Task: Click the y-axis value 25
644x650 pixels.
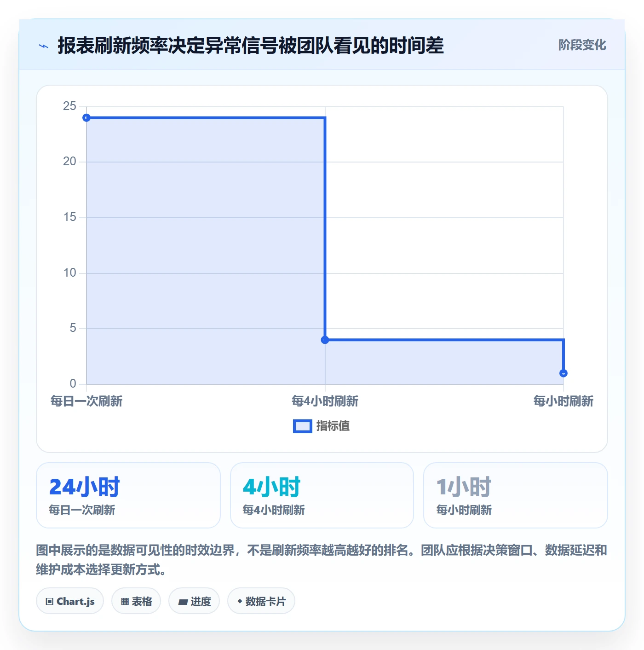Action: coord(69,106)
